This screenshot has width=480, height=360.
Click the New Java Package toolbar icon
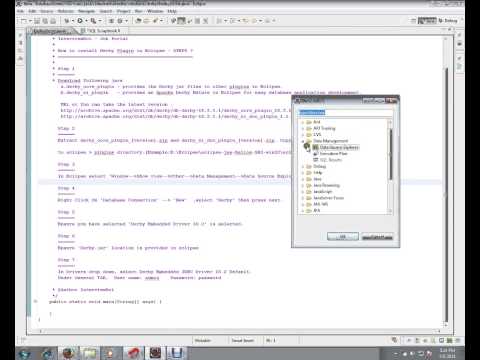point(111,21)
